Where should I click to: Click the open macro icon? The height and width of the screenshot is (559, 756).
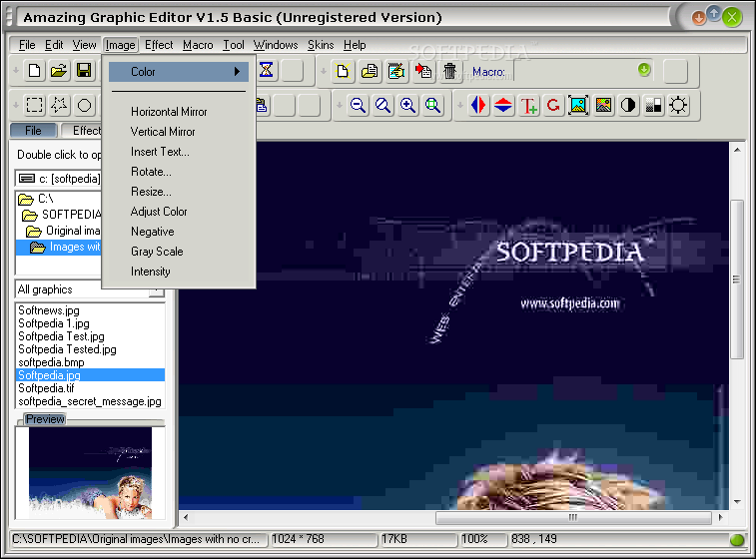coord(370,71)
